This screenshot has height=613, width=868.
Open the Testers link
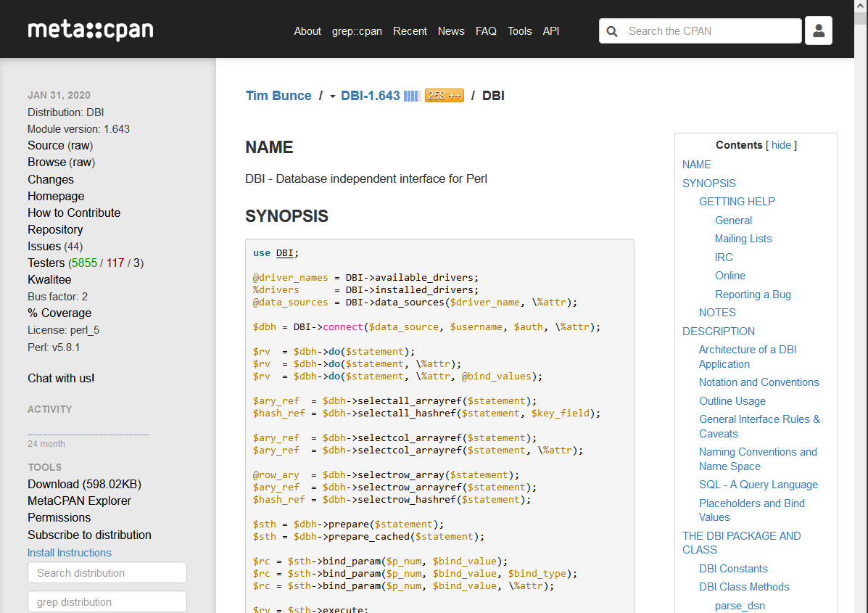(46, 263)
